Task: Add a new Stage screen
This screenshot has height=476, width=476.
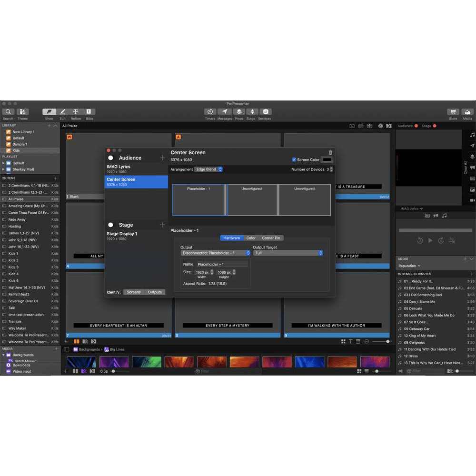Action: tap(162, 225)
